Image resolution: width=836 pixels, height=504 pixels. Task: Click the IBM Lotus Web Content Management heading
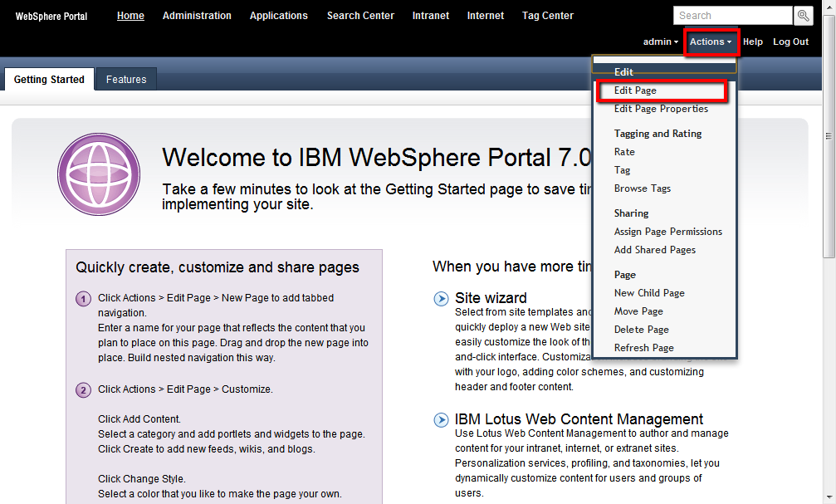coord(579,419)
